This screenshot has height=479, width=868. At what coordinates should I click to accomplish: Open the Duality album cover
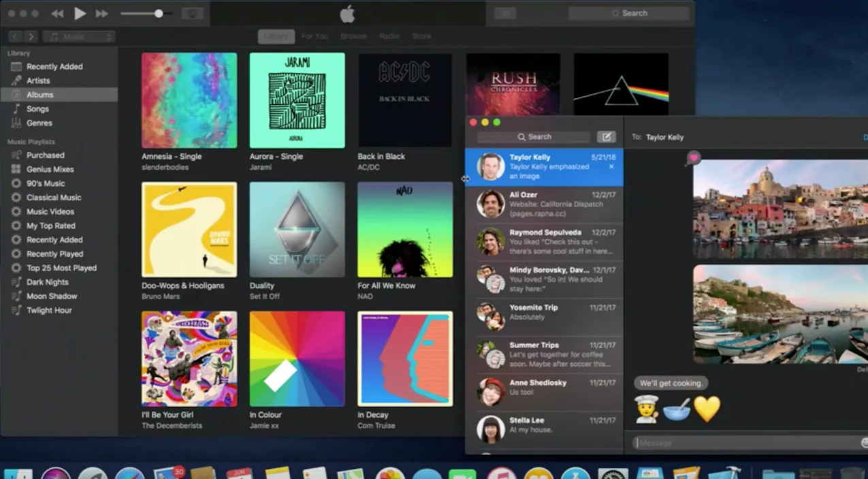click(x=297, y=230)
